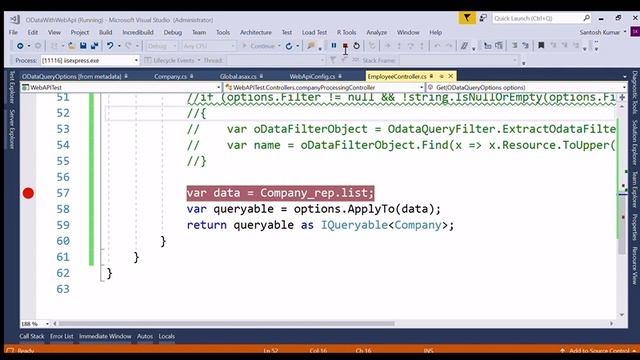The image size is (640, 360).
Task: Open the active documents list arrow
Action: (624, 76)
